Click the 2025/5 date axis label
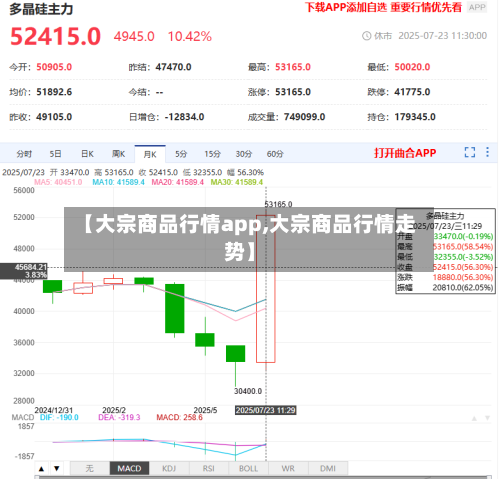Screen dimensions: 500x479 tap(205, 410)
